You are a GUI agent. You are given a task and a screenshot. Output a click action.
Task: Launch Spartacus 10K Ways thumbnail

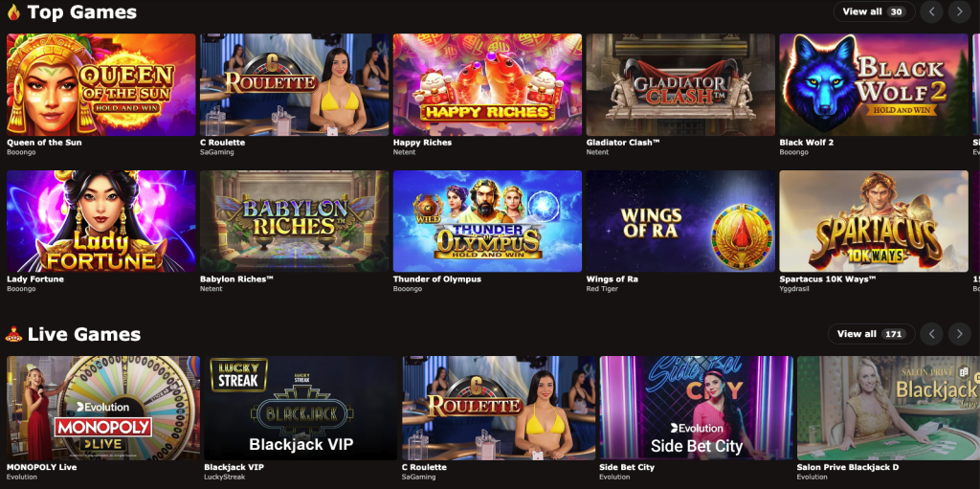874,221
